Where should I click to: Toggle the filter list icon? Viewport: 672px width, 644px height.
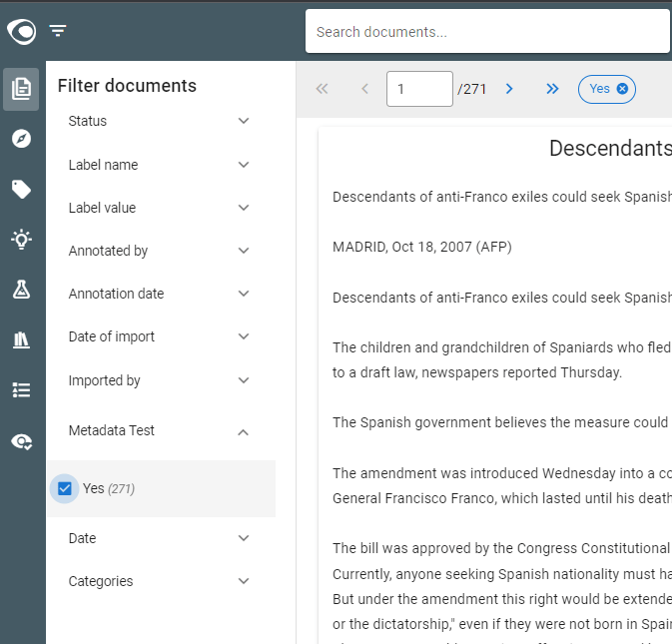[x=58, y=31]
